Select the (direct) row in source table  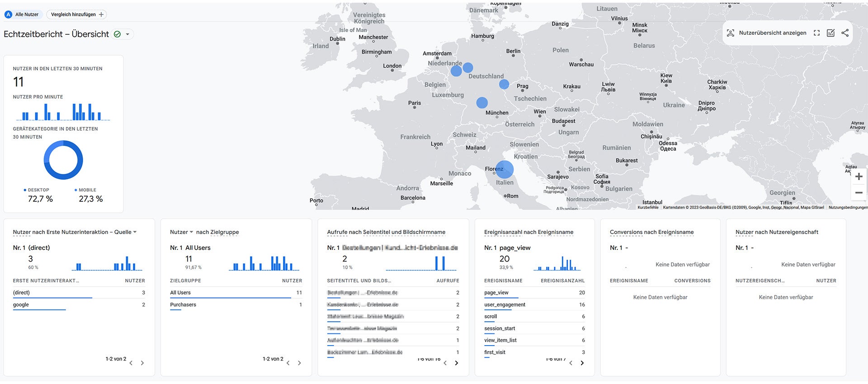click(79, 293)
